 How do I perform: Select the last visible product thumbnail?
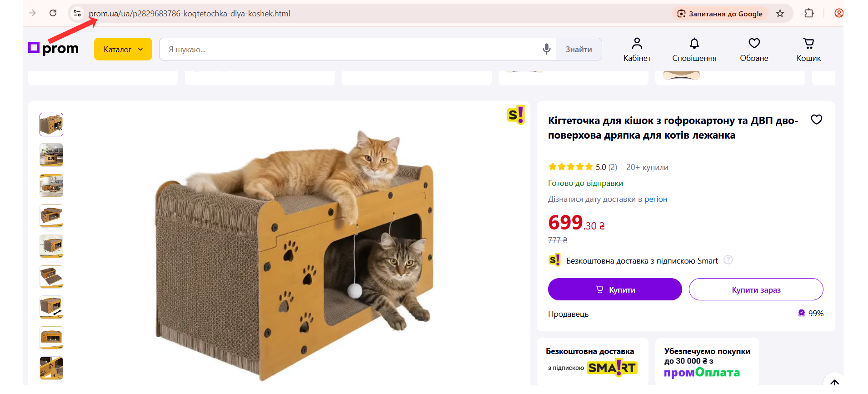[x=51, y=368]
